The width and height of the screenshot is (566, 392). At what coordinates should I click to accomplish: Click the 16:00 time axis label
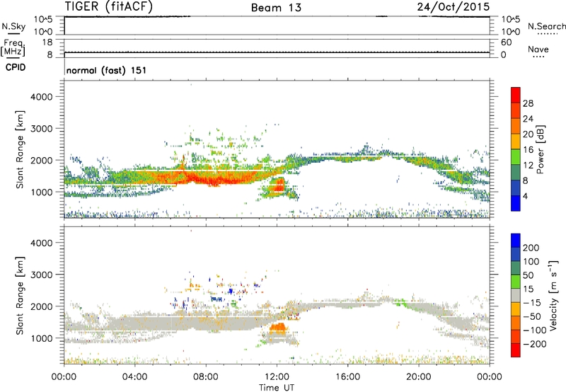(347, 377)
